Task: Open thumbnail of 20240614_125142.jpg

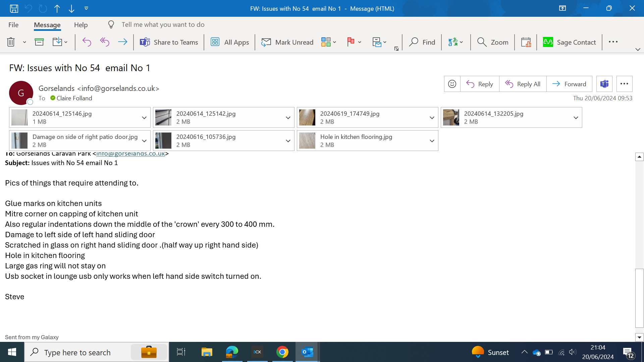Action: pyautogui.click(x=163, y=117)
